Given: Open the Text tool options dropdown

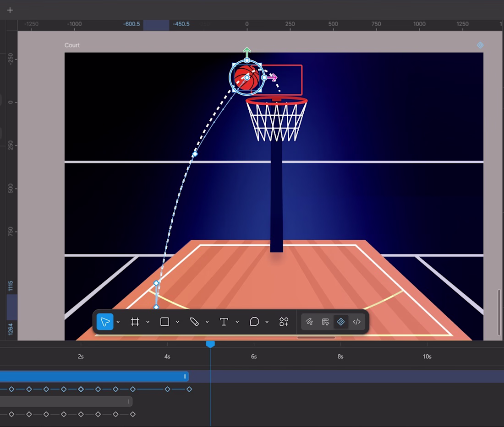Looking at the screenshot, I should pyautogui.click(x=237, y=322).
